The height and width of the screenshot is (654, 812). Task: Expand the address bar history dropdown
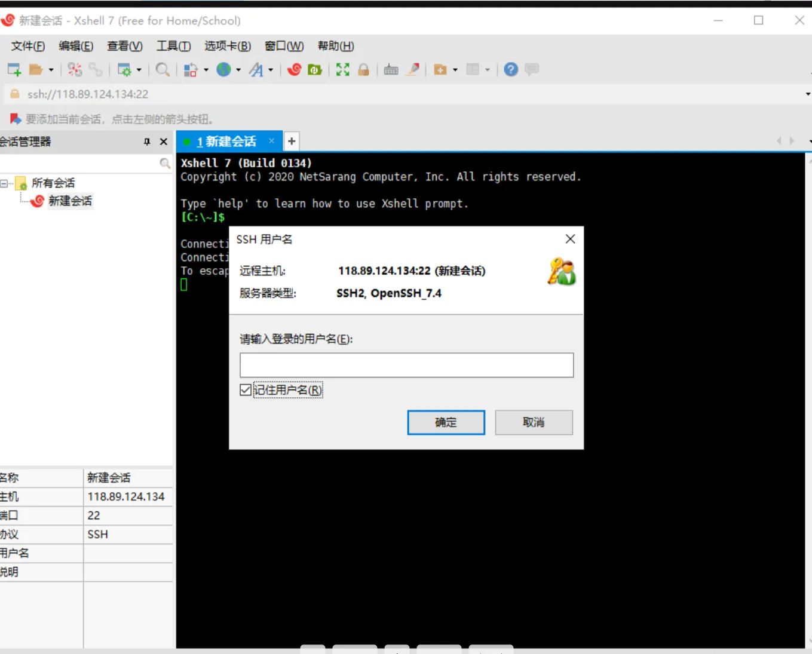point(808,94)
